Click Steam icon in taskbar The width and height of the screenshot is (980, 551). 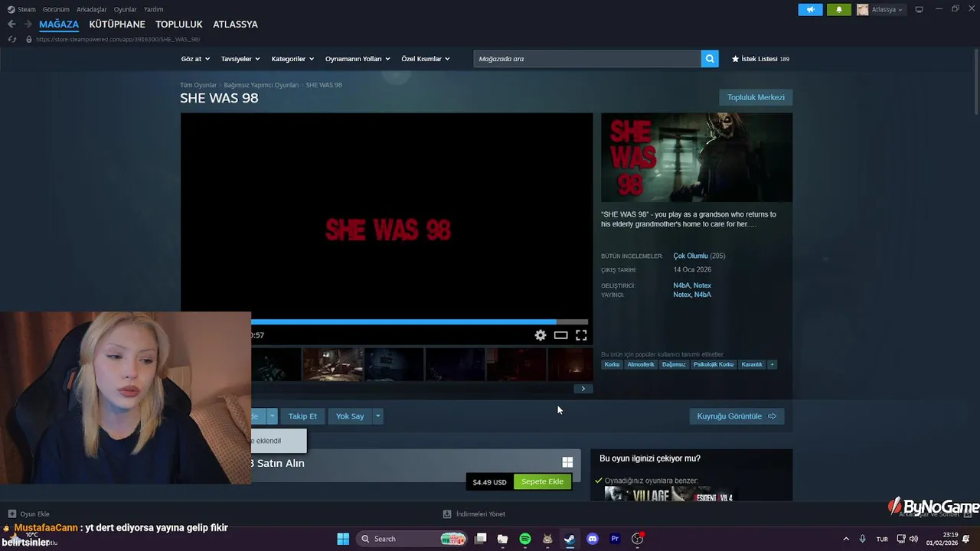pyautogui.click(x=570, y=539)
